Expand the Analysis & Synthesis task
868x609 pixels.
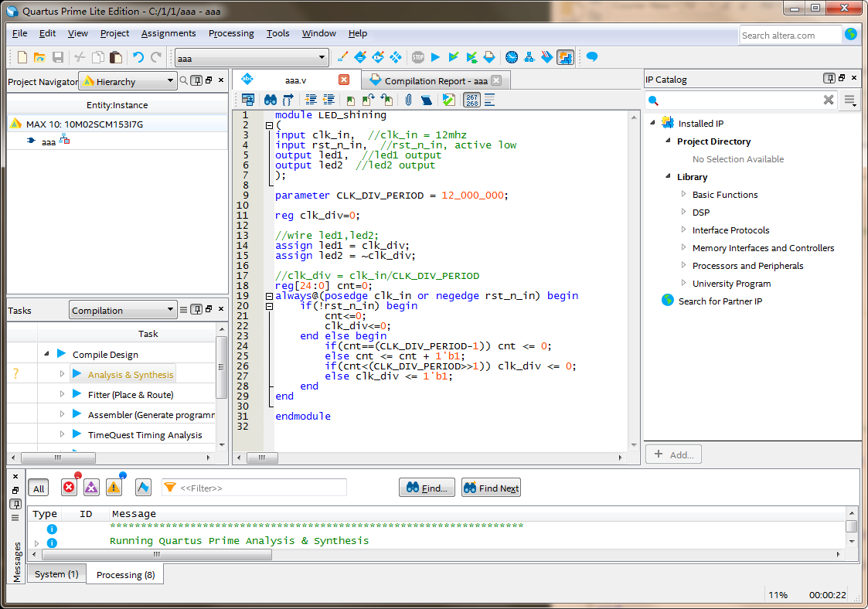tap(62, 374)
